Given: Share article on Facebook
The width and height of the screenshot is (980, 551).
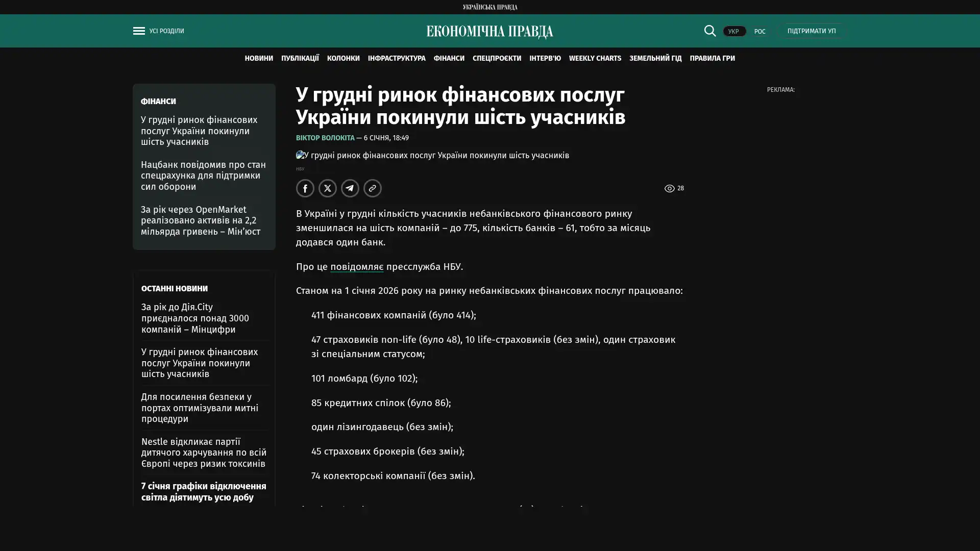Looking at the screenshot, I should 305,188.
